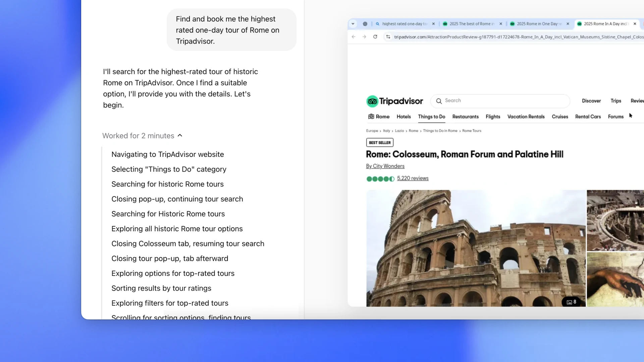The width and height of the screenshot is (644, 362).
Task: Switch to the Forums tab
Action: tap(616, 116)
